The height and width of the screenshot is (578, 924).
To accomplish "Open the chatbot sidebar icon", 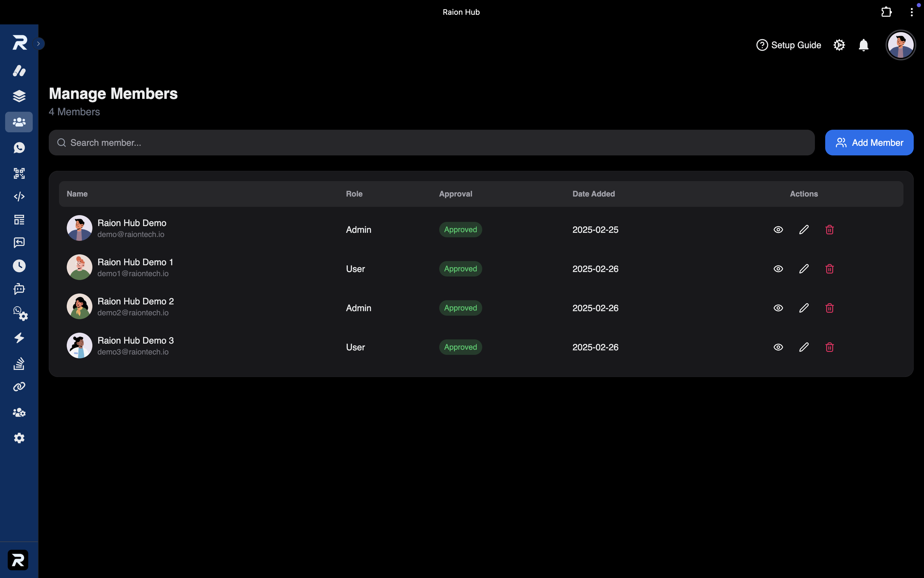I will [x=19, y=289].
